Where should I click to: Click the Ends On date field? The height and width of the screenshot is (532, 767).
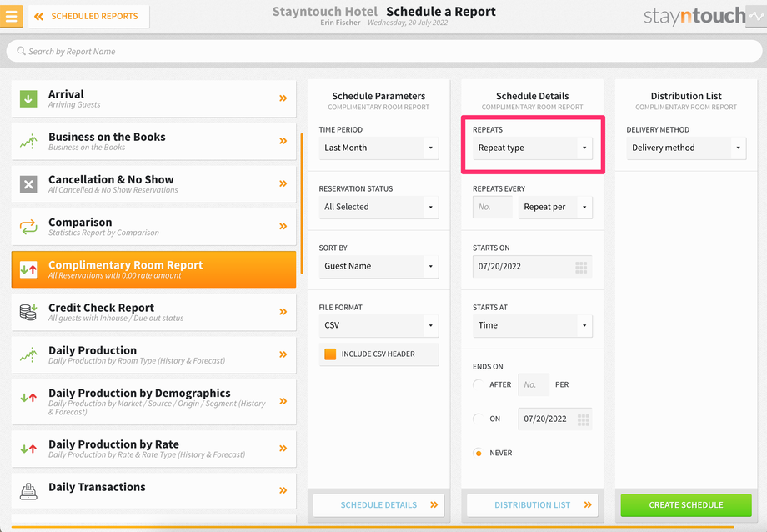[555, 419]
